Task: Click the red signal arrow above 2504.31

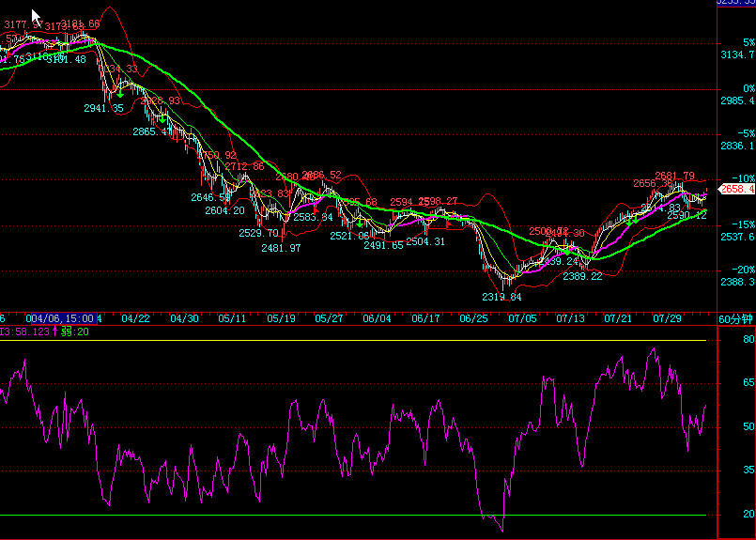Action: coord(449,224)
